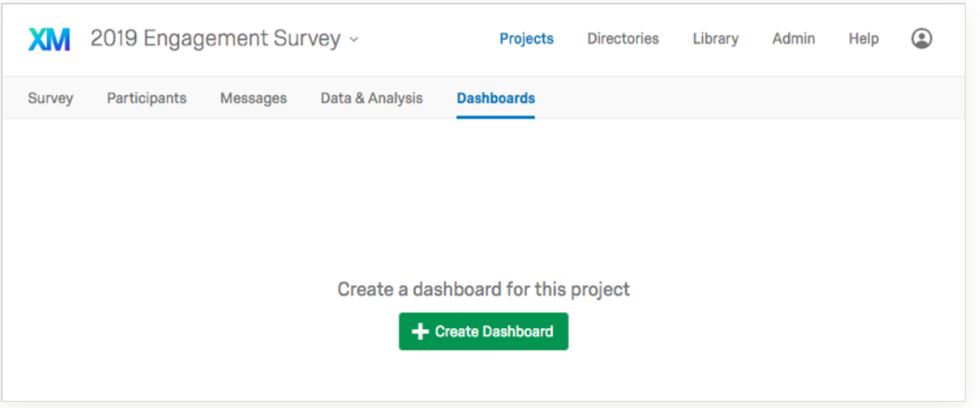Viewport: 980px width, 408px height.
Task: Expand the 2019 Engagement Survey chevron
Action: (x=354, y=39)
